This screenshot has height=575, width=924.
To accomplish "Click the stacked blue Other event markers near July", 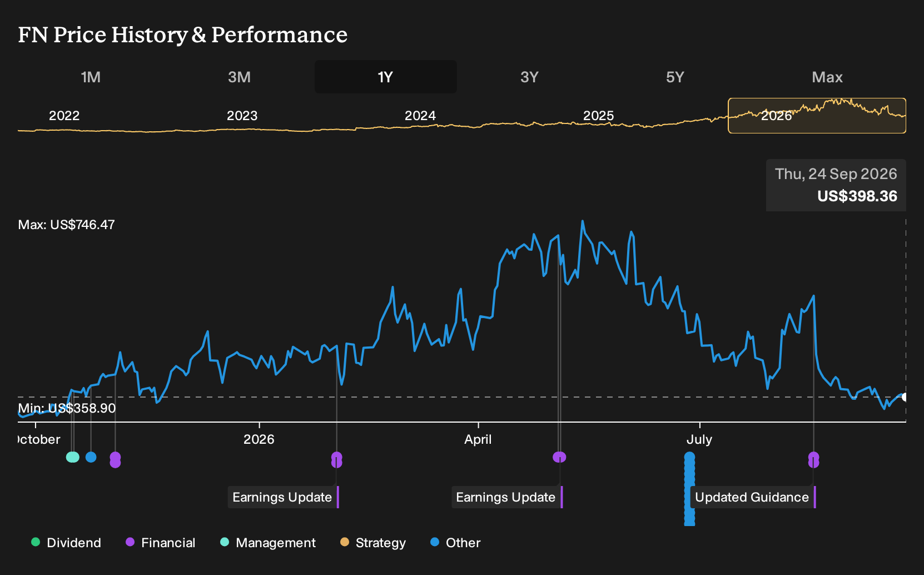I will click(689, 488).
